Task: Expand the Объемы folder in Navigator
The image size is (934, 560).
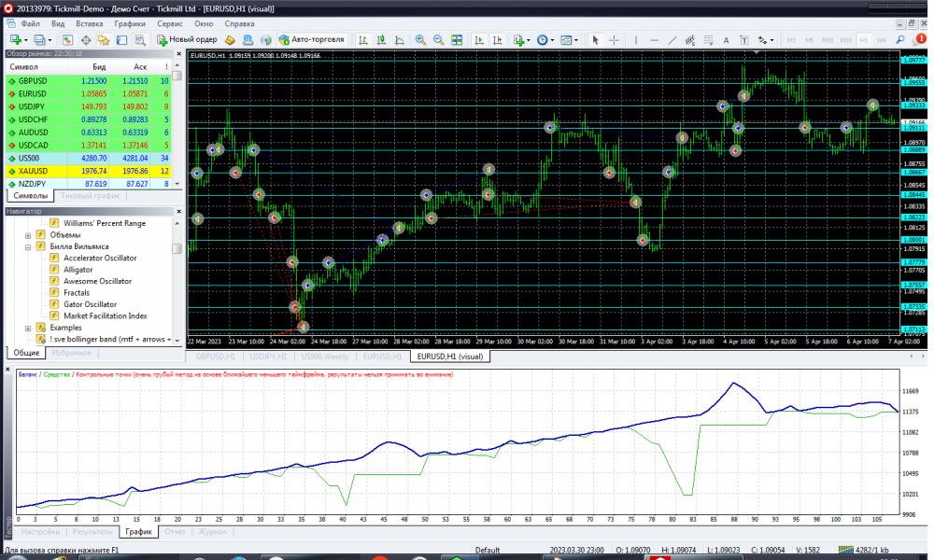Action: 28,235
